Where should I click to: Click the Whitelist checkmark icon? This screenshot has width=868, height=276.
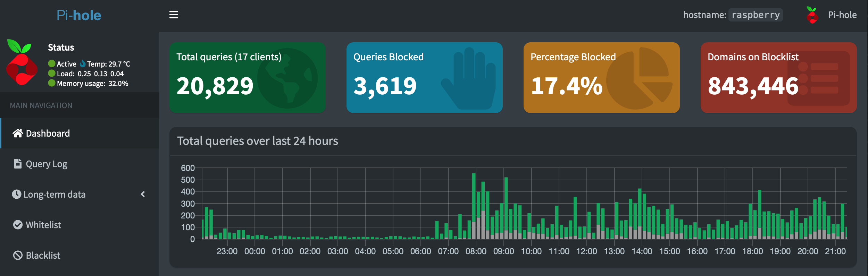(x=18, y=225)
